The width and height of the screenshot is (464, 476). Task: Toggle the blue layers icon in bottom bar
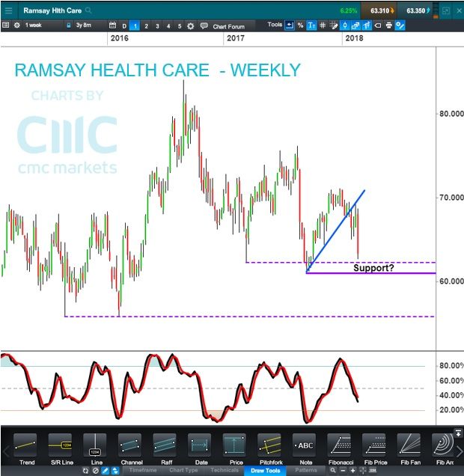[115, 471]
